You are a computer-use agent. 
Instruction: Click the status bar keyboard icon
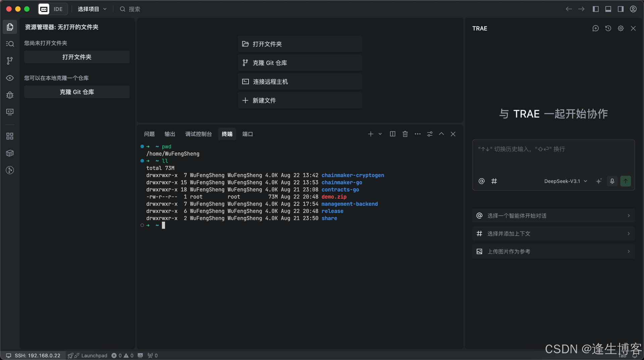click(x=140, y=356)
